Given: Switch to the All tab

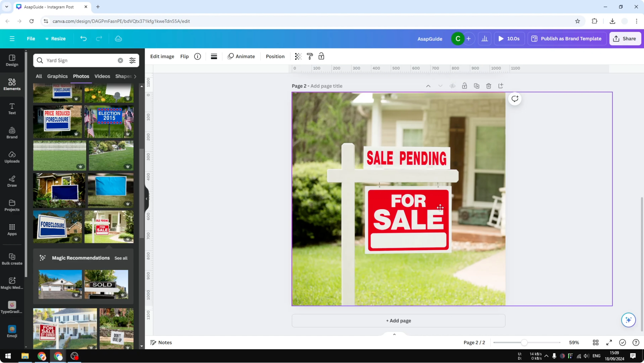Looking at the screenshot, I should [x=39, y=76].
